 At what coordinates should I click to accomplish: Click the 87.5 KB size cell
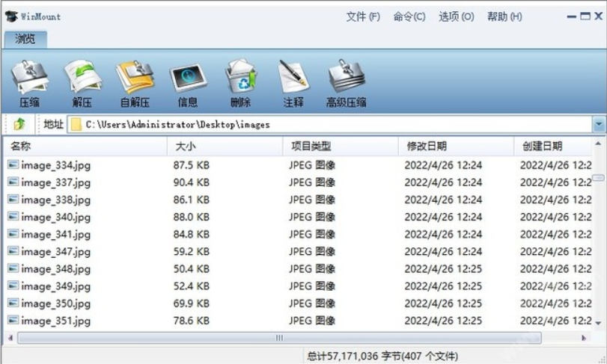[192, 165]
